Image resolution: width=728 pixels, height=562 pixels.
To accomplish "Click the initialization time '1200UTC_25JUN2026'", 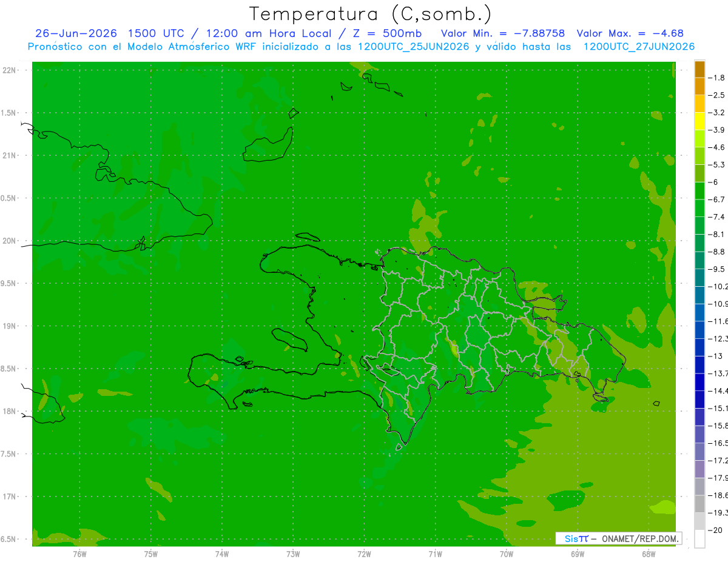I will tap(414, 47).
